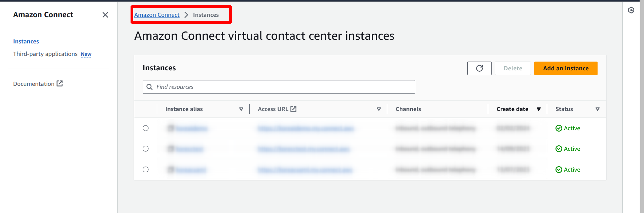
Task: Open Instances in the side navigation
Action: point(26,41)
